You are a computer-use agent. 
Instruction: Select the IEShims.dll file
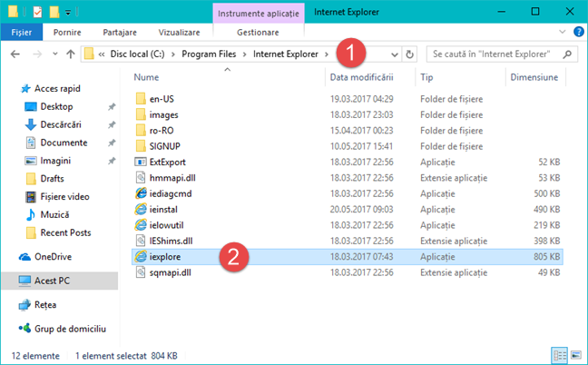[x=171, y=241]
